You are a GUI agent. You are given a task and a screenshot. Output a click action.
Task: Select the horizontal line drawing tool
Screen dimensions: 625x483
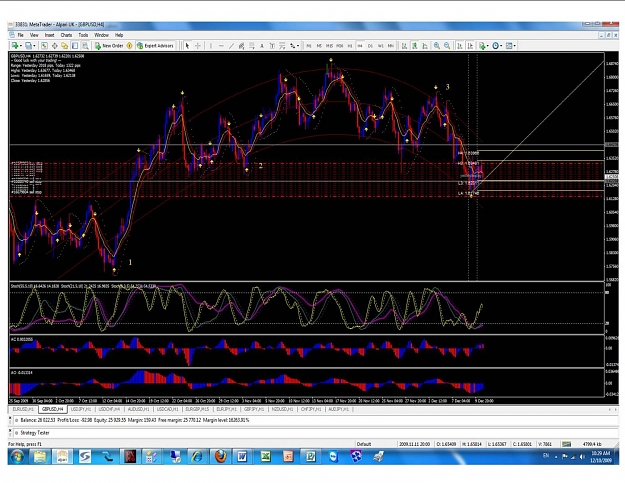(x=221, y=46)
